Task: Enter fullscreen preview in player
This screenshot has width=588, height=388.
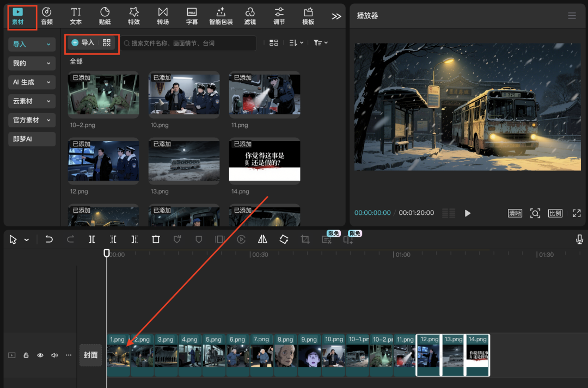Action: pyautogui.click(x=577, y=213)
